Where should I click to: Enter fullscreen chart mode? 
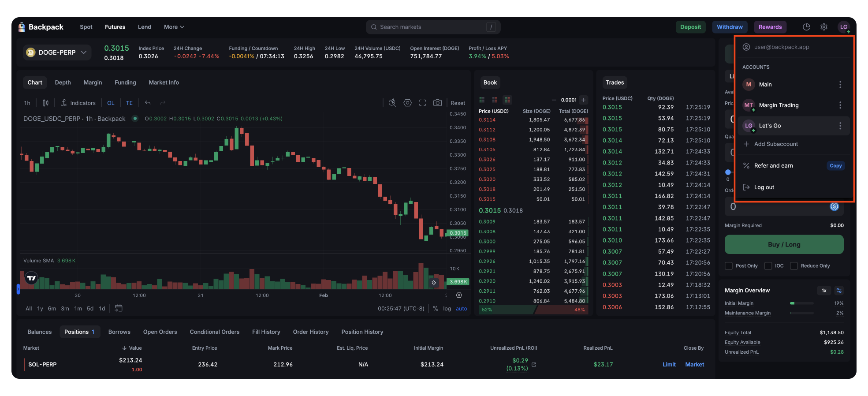tap(422, 103)
